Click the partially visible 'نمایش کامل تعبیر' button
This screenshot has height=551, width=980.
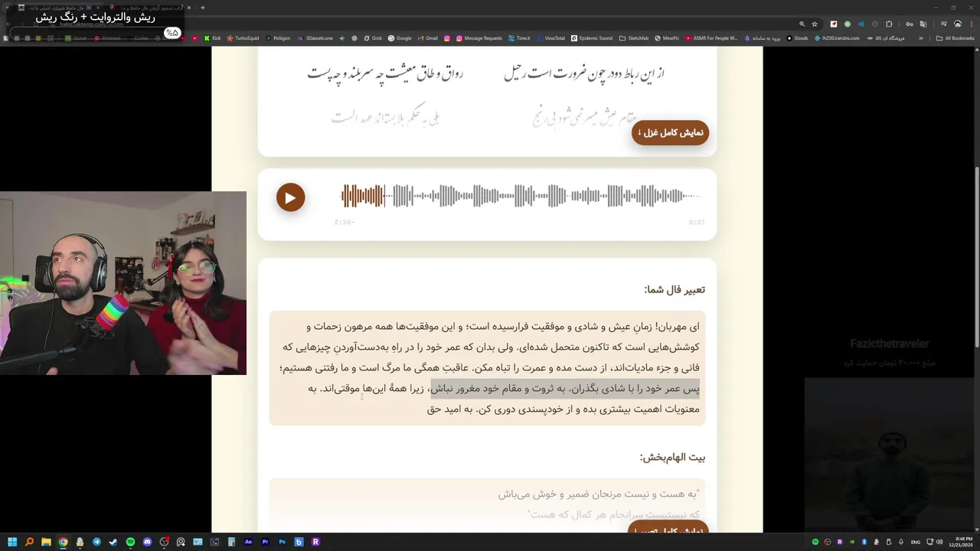668,529
